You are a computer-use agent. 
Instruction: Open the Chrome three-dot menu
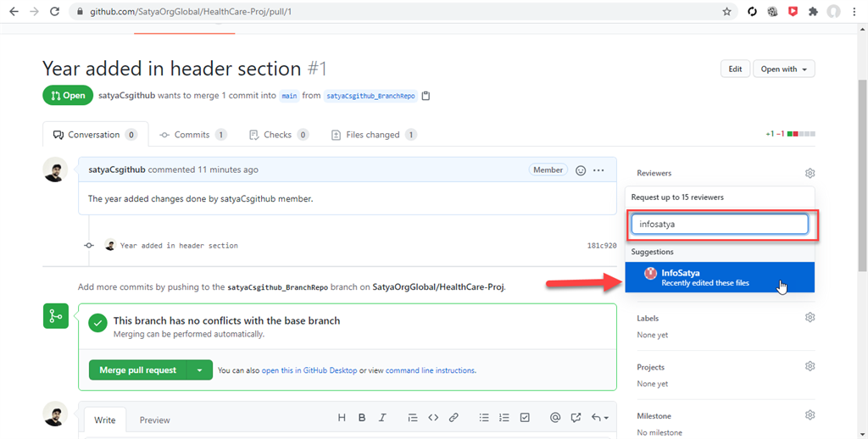pyautogui.click(x=854, y=12)
